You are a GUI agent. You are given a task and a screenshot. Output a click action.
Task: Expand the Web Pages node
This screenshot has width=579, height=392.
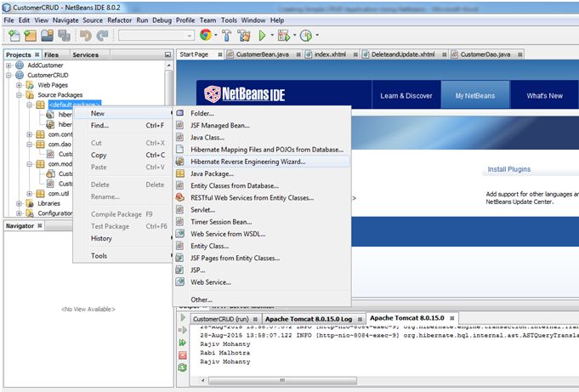coord(19,85)
